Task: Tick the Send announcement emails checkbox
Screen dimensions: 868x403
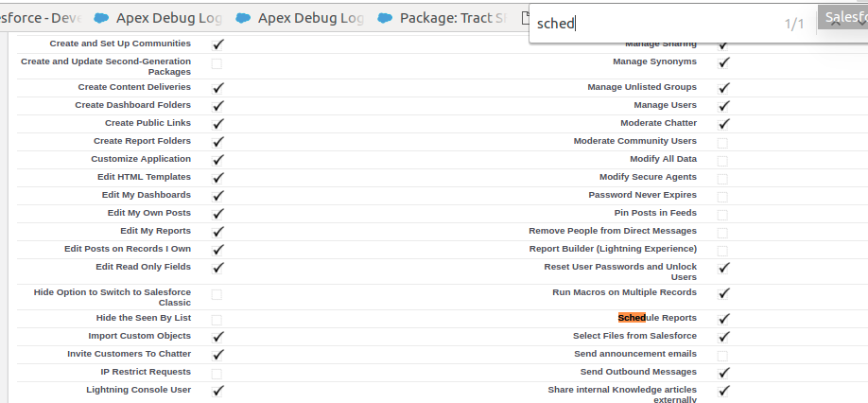Action: tap(722, 356)
